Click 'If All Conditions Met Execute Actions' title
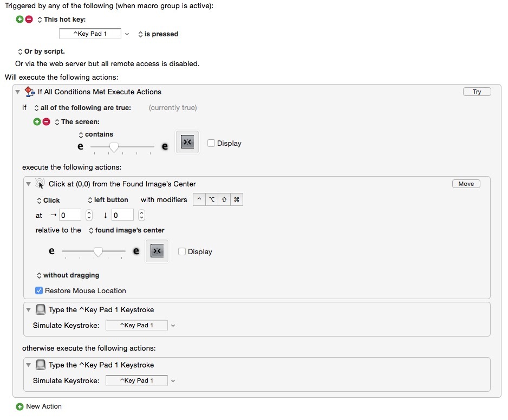508x420 pixels. [100, 92]
